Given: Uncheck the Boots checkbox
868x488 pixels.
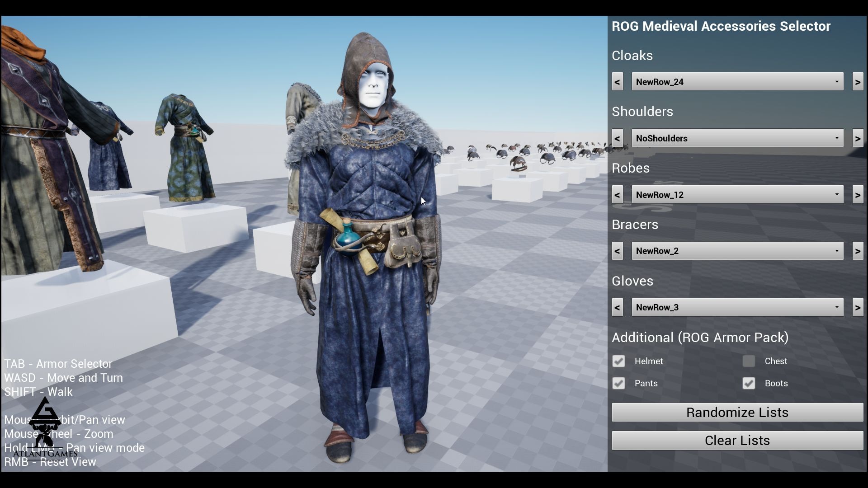Looking at the screenshot, I should [x=749, y=383].
